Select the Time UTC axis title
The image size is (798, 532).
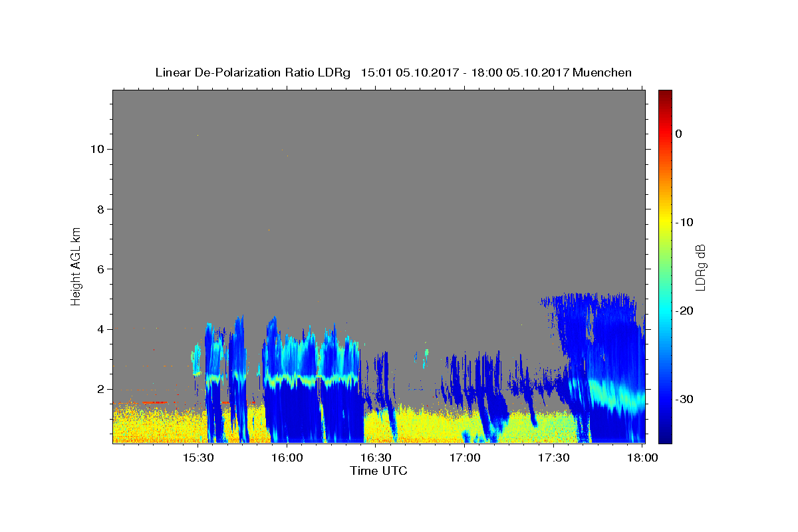point(378,471)
